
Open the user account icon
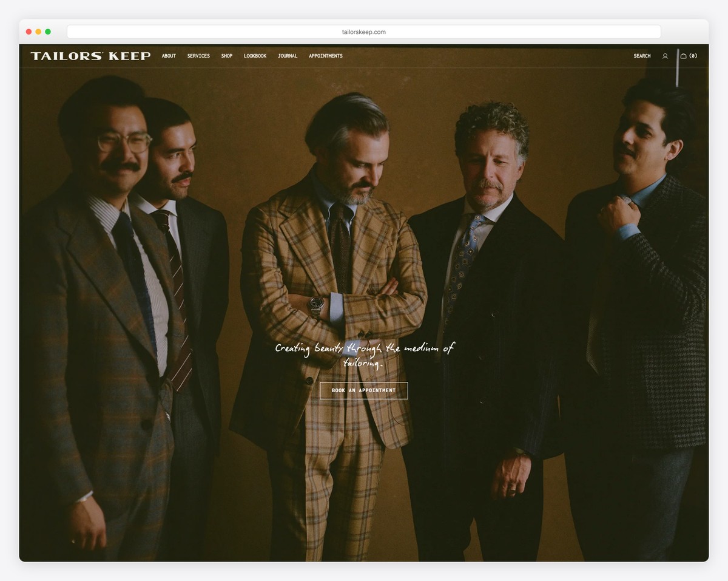[665, 56]
